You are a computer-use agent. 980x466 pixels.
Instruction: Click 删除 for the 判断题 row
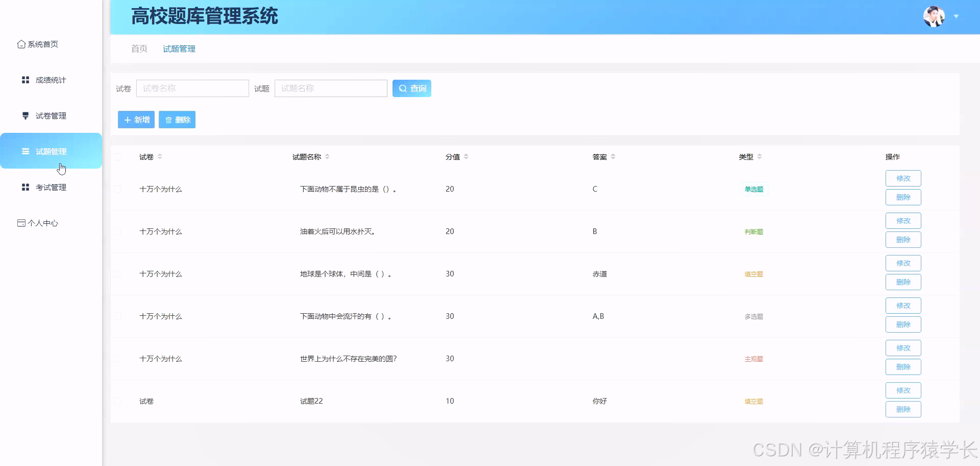click(903, 240)
